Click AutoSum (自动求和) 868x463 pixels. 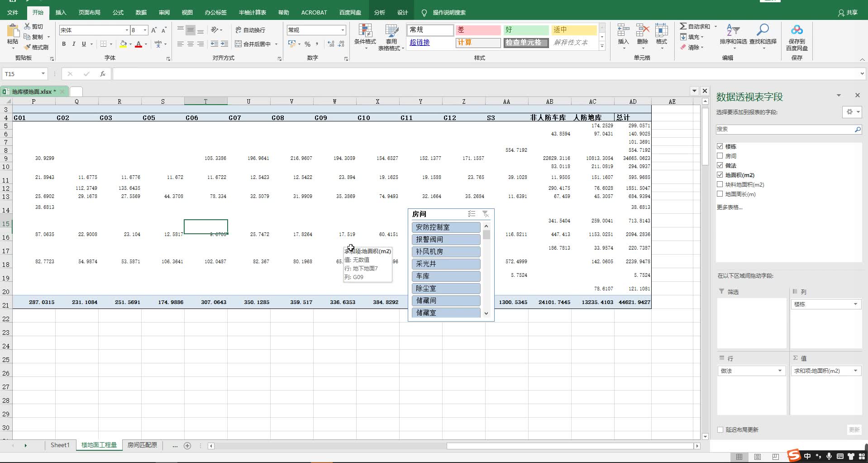tap(695, 26)
